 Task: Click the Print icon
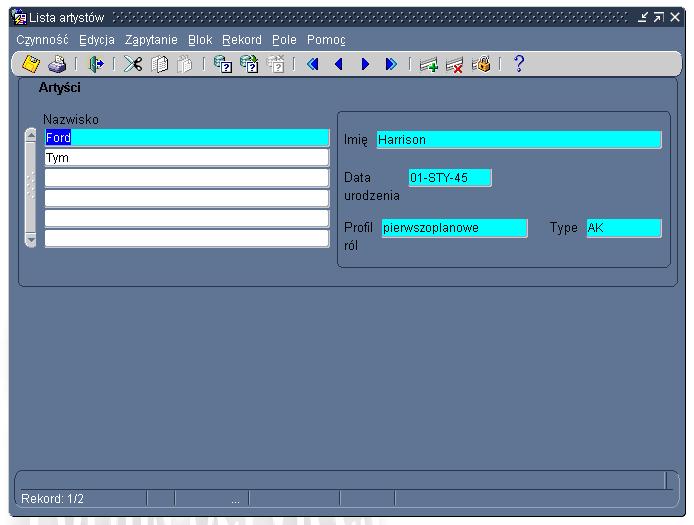(57, 64)
